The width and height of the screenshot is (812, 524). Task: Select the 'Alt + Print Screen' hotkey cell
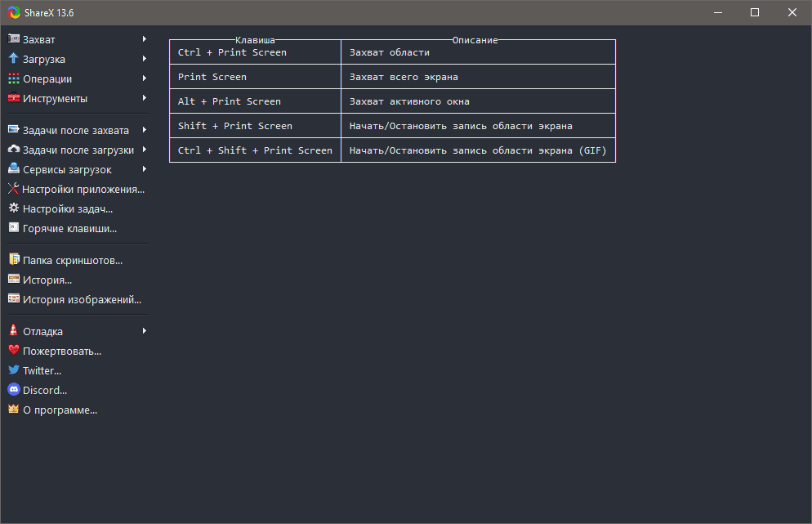click(256, 101)
